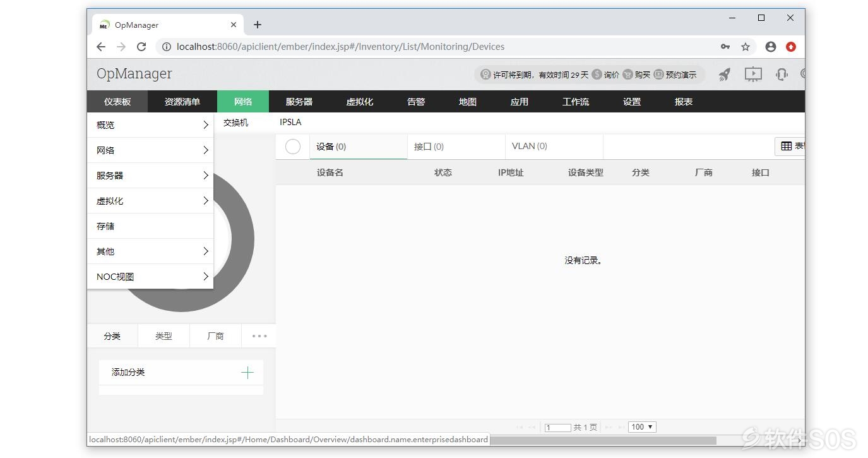Open the 服务器 top navigation item

tap(299, 102)
